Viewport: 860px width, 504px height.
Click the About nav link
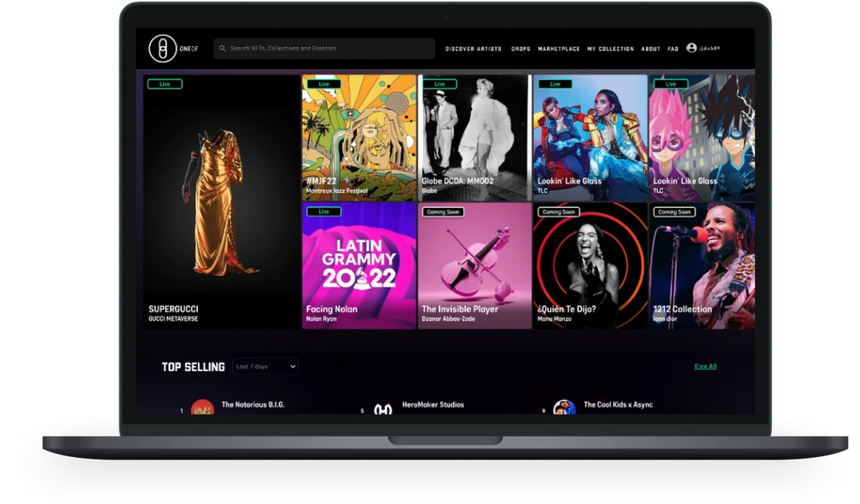coord(650,49)
